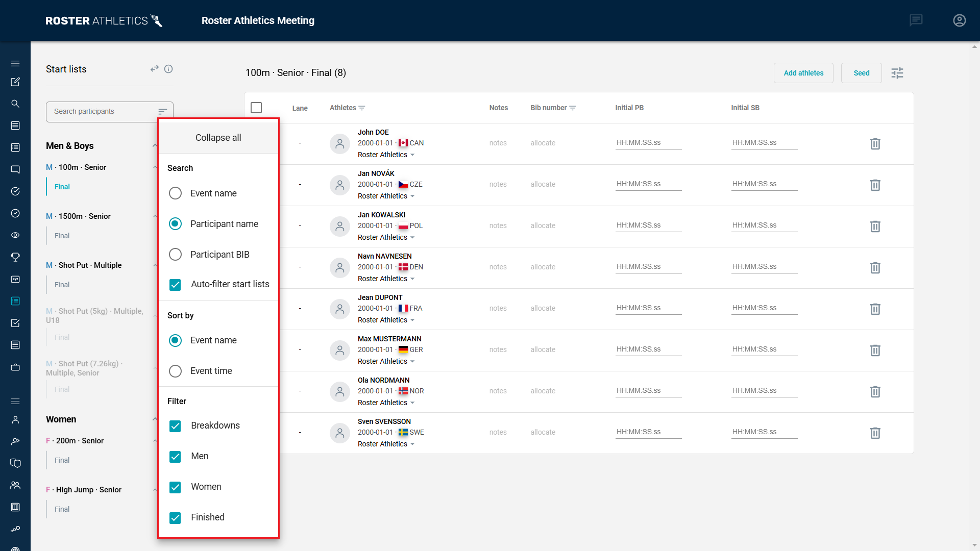This screenshot has width=980, height=551.
Task: Open the Bib number column filter
Action: (573, 108)
